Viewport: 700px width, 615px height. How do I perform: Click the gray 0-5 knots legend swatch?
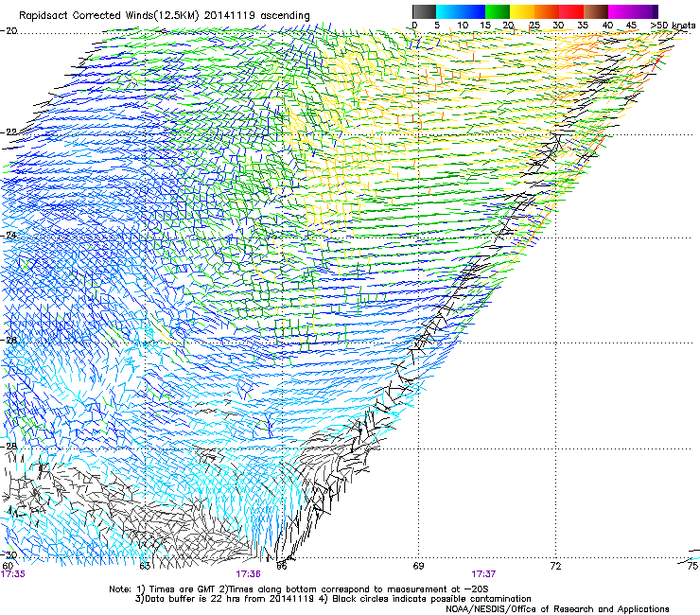(424, 11)
